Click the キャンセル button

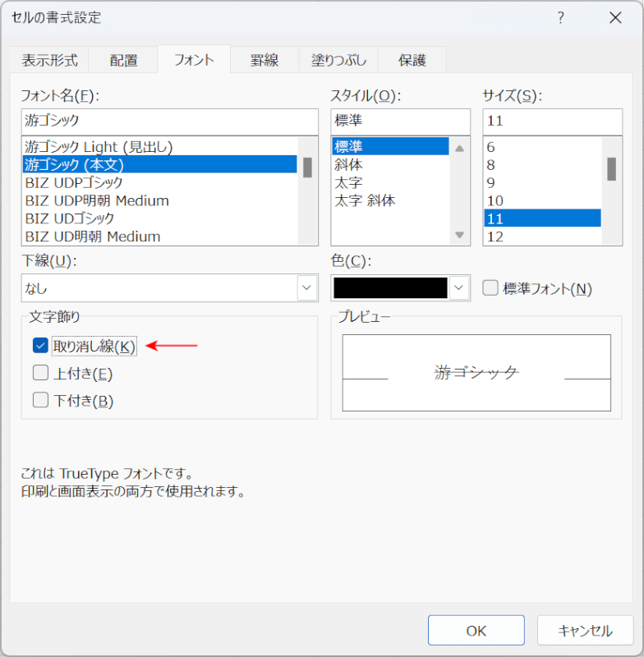pyautogui.click(x=585, y=631)
